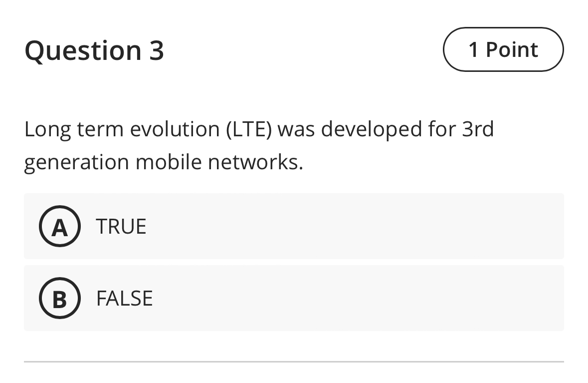Screen dimensions: 588x383
Task: Click the TRUE label text
Action: [121, 226]
